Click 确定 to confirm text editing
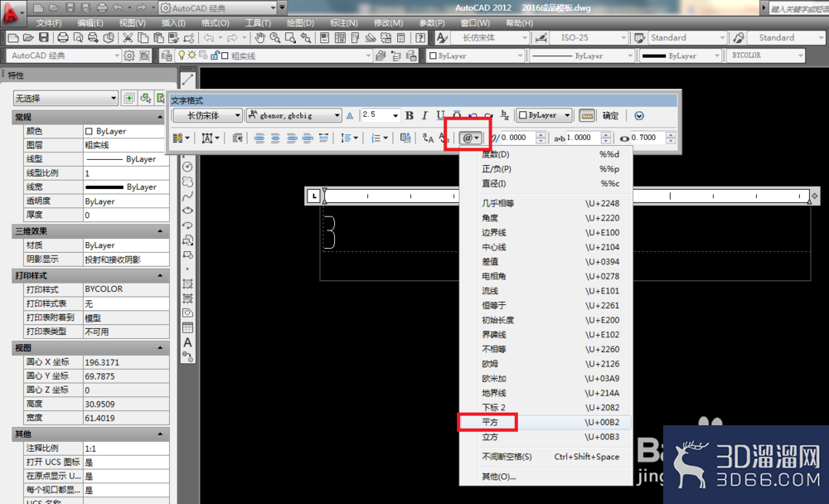Viewport: 829px width, 504px height. [x=611, y=115]
